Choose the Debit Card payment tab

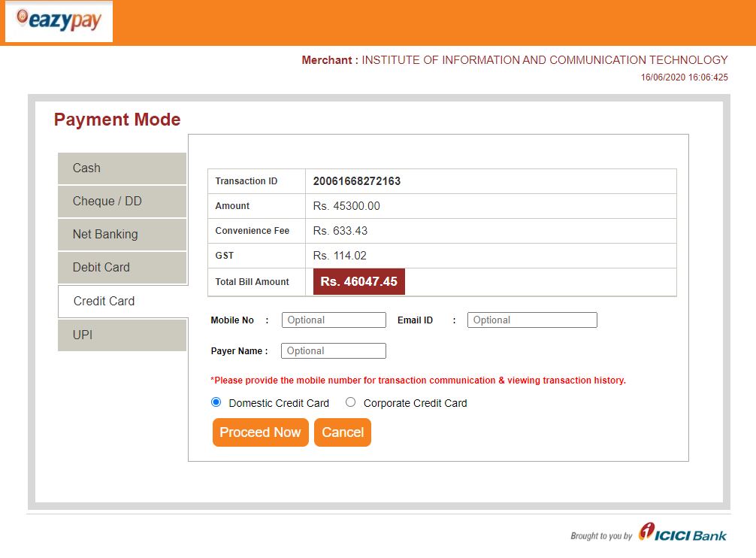click(121, 267)
